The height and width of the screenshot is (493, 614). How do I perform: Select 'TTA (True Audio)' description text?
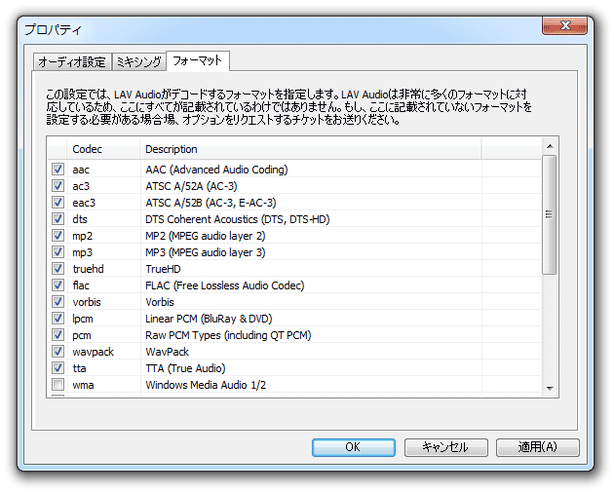pyautogui.click(x=185, y=368)
